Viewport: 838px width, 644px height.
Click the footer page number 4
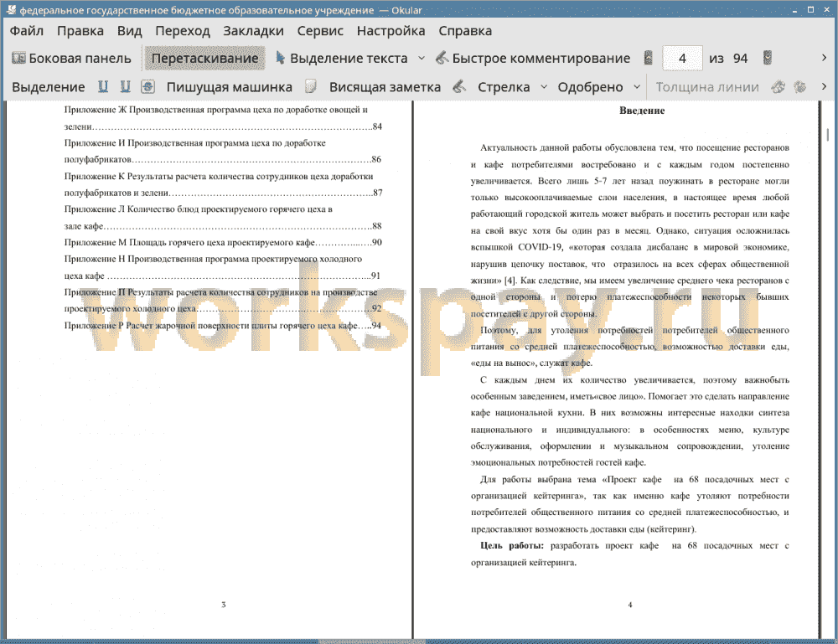pos(630,605)
